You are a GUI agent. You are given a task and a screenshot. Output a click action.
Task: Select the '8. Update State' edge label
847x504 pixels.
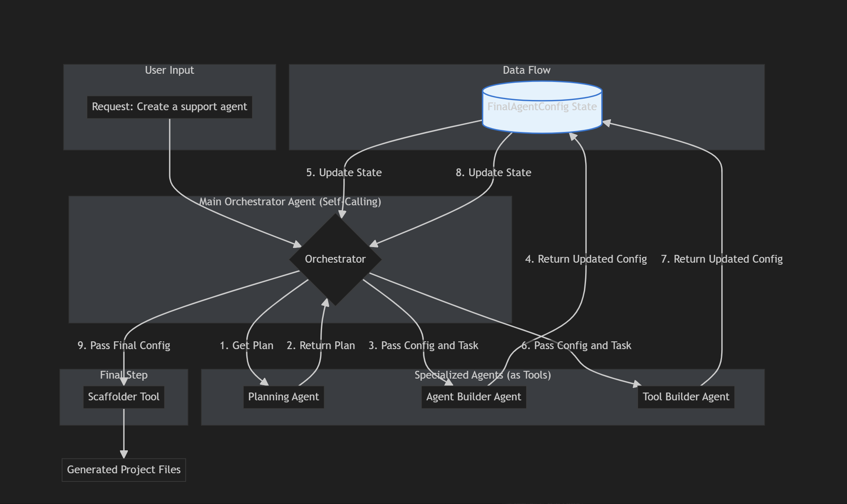click(x=493, y=173)
